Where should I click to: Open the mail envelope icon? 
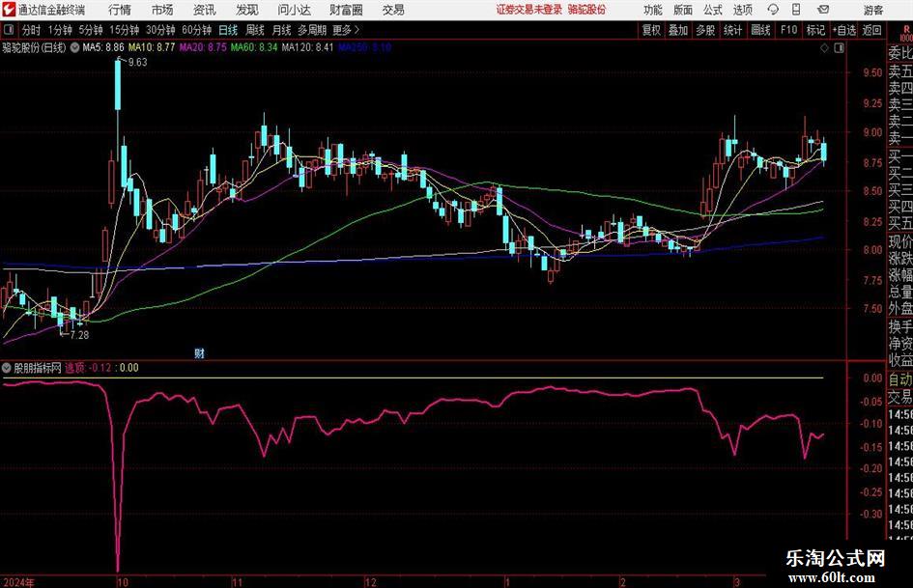(823, 10)
